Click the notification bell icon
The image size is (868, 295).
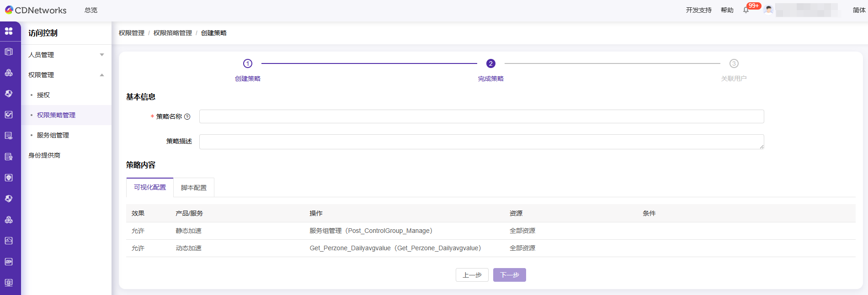746,10
